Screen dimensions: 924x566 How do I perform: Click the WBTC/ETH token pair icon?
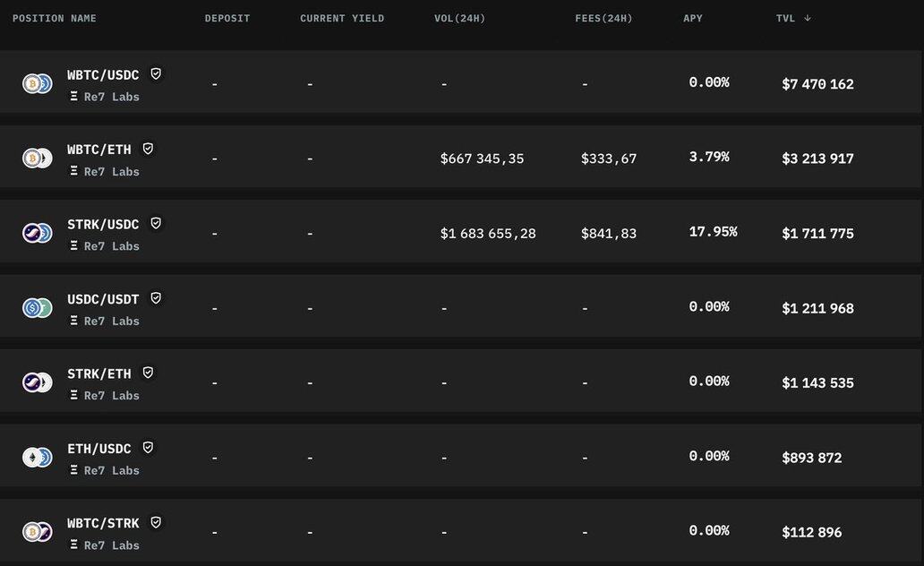[x=37, y=159]
